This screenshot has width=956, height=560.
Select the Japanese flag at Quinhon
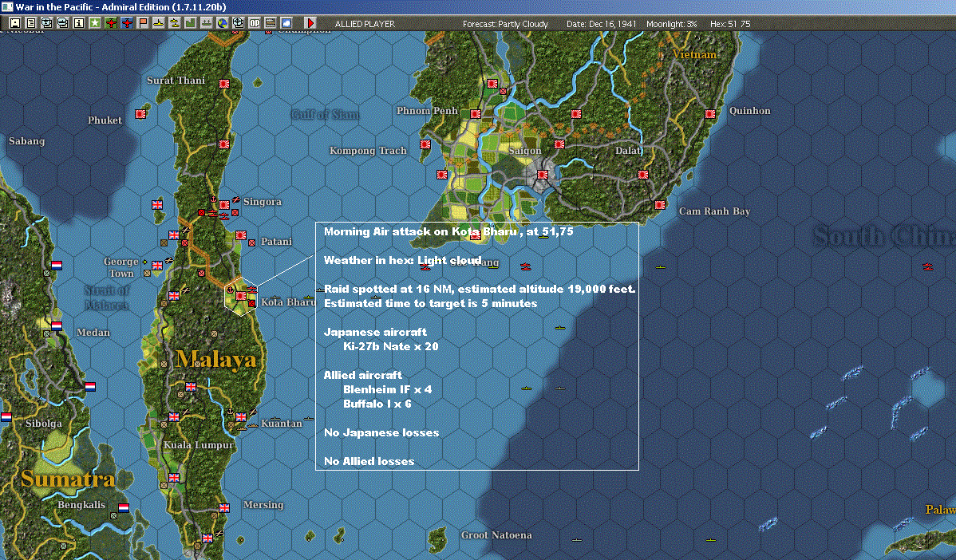point(710,114)
